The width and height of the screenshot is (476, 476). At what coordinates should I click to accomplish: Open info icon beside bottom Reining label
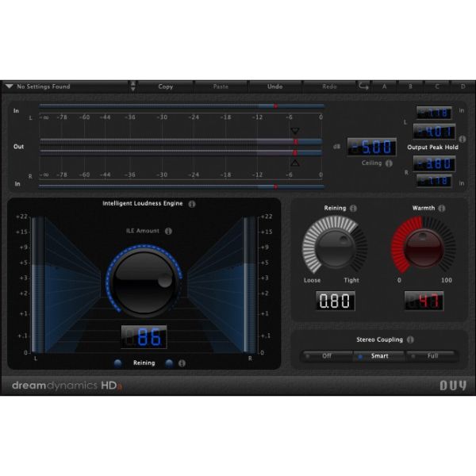(182, 363)
